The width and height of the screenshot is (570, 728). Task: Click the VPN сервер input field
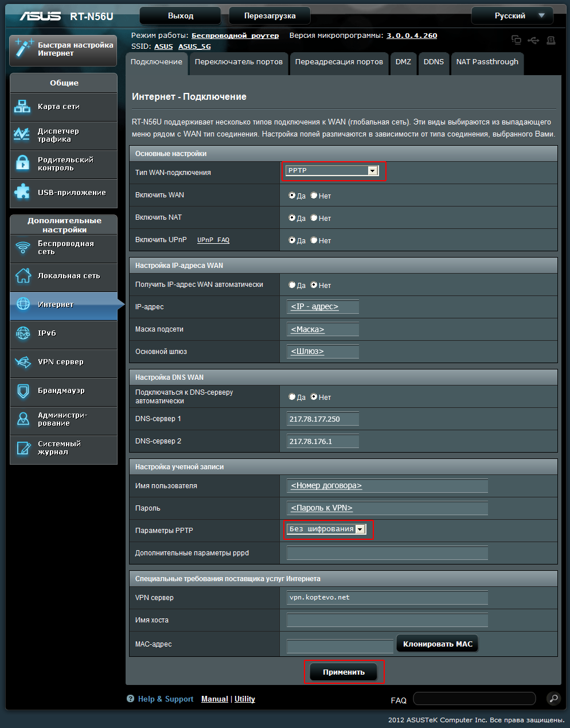click(387, 598)
